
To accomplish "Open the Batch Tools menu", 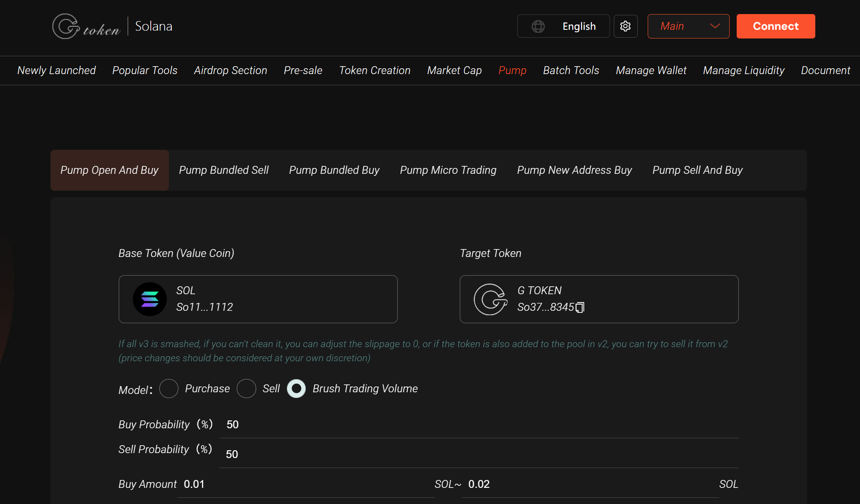I will 571,70.
